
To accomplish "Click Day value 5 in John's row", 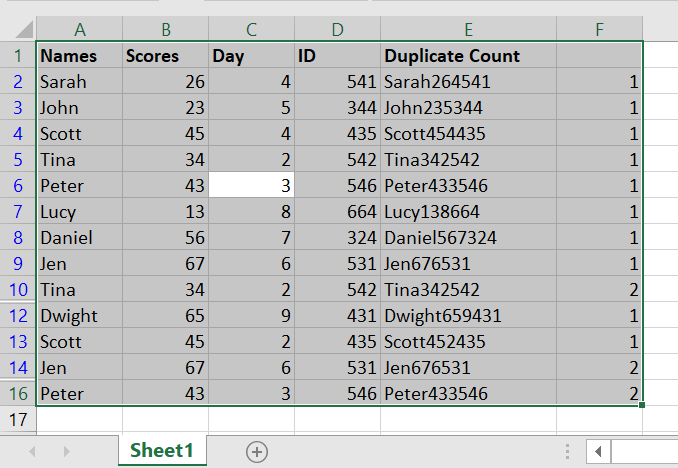I will [x=252, y=107].
